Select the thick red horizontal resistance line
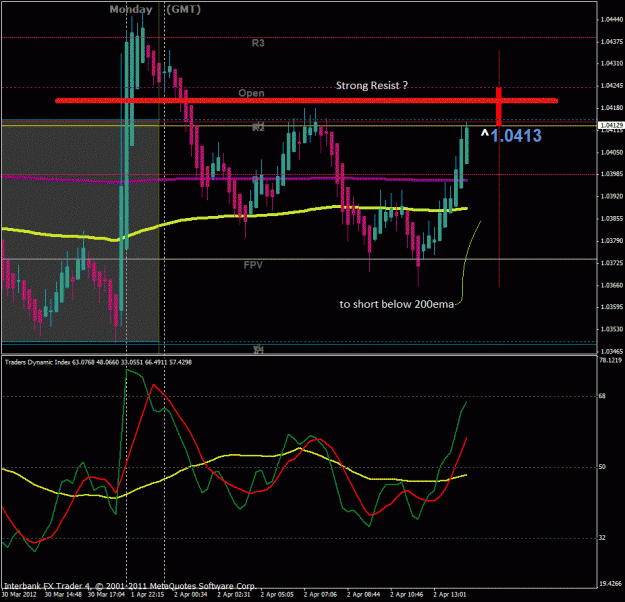The height and width of the screenshot is (602, 625). point(306,101)
